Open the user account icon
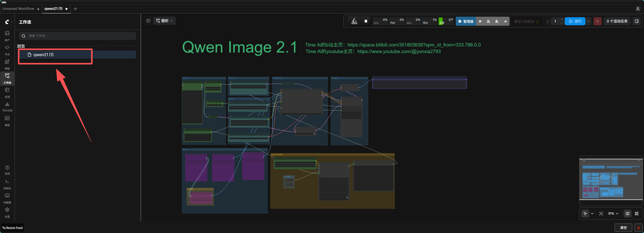 click(638, 9)
